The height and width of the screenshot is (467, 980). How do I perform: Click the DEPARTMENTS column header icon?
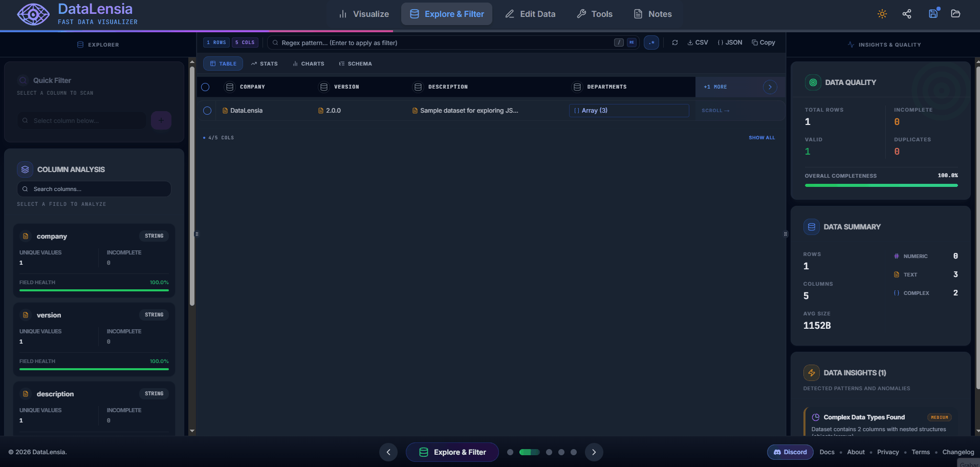(577, 87)
